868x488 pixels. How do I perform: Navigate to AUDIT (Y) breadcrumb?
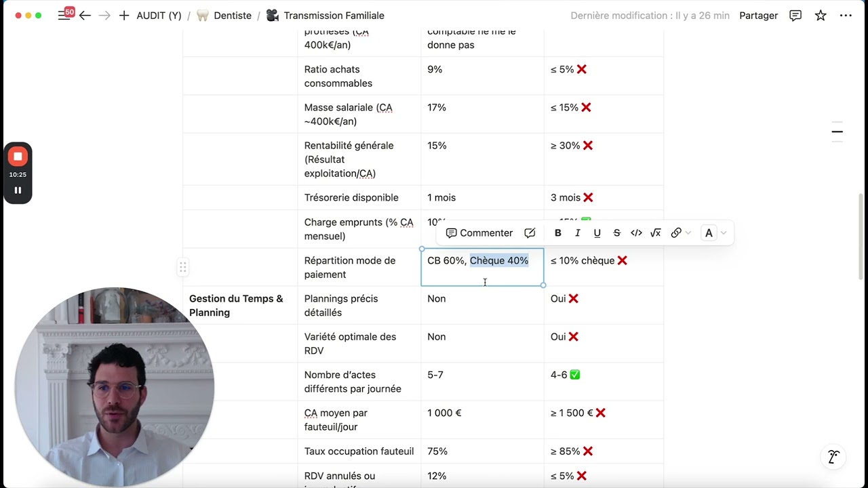point(159,16)
